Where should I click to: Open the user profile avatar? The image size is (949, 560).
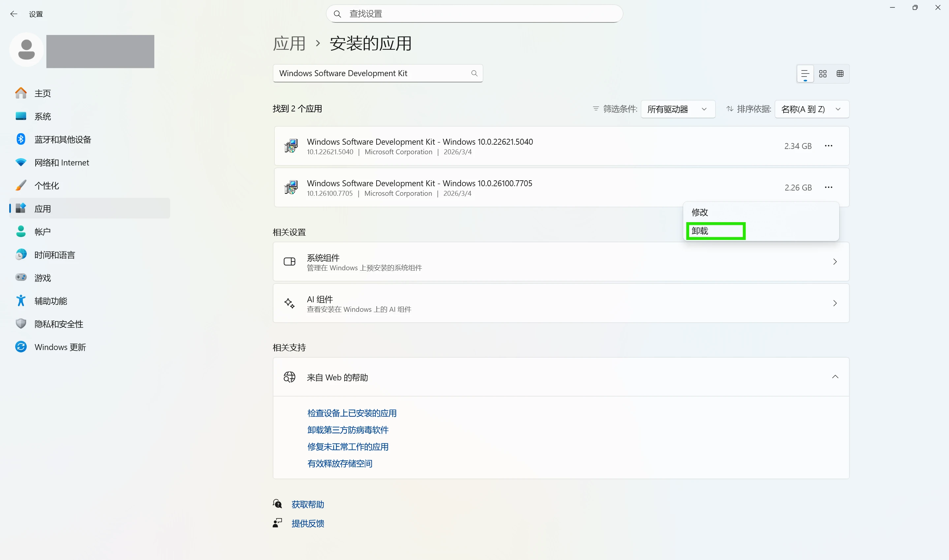26,50
